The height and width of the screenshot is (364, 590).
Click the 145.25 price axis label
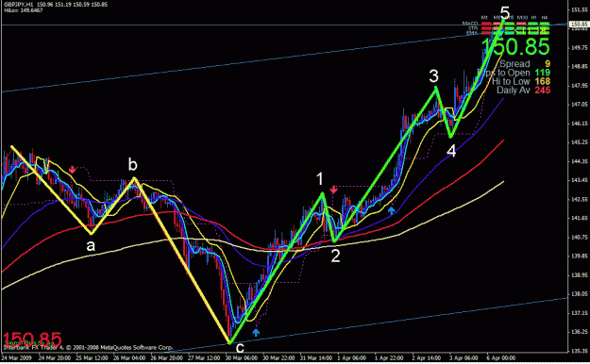pyautogui.click(x=580, y=142)
